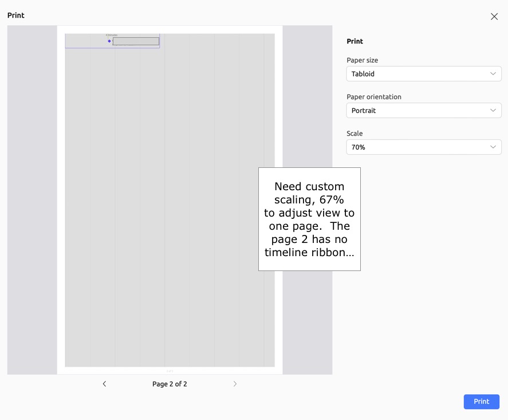
Task: Click the gray task bar in preview
Action: [136, 41]
